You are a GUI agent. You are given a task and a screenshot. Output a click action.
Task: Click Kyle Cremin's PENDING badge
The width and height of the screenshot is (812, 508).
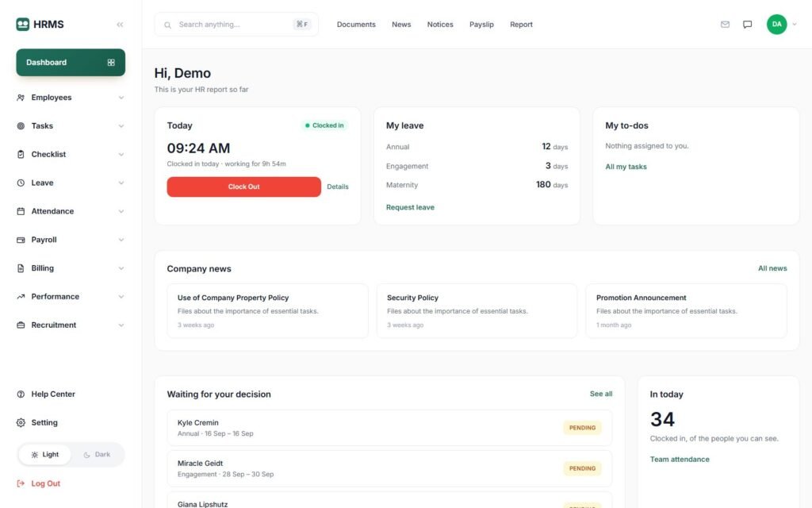coord(582,428)
